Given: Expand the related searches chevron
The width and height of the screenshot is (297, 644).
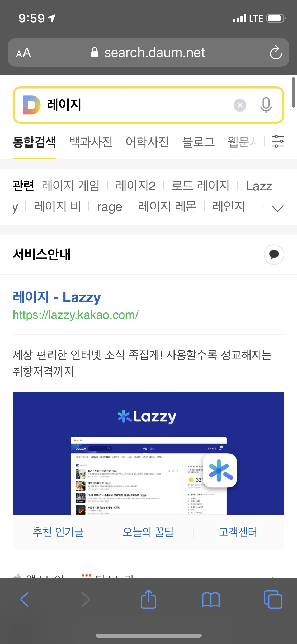Looking at the screenshot, I should point(277,208).
